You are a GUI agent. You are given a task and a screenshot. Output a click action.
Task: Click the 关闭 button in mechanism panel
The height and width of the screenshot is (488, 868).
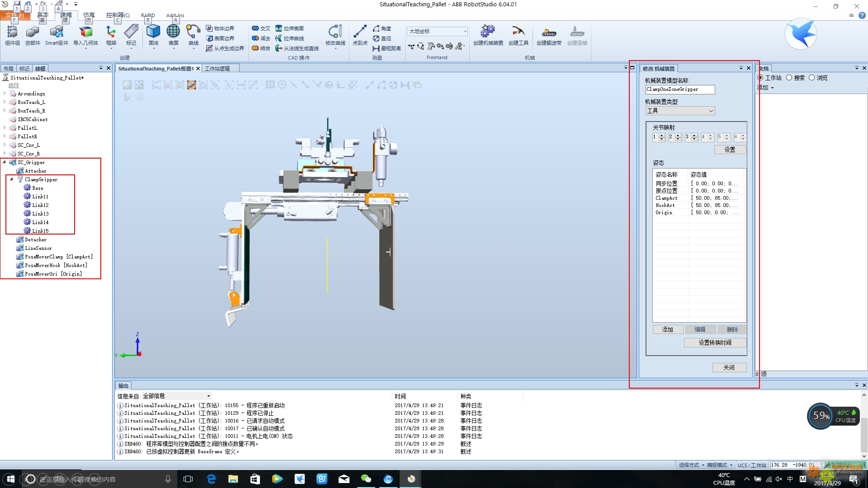tap(729, 367)
